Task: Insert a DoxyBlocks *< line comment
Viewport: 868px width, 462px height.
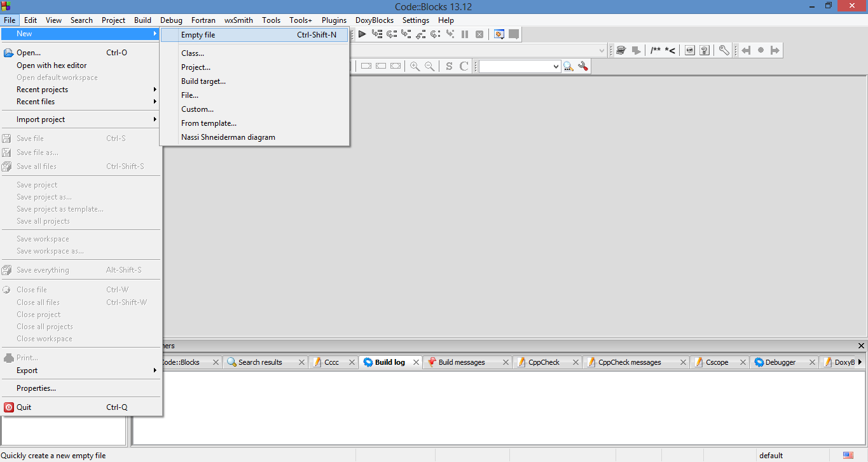Action: pos(670,50)
